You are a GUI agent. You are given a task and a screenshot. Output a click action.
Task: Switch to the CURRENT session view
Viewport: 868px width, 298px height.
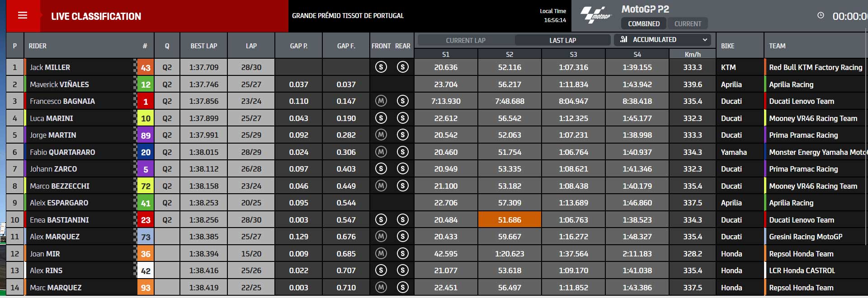click(x=688, y=23)
